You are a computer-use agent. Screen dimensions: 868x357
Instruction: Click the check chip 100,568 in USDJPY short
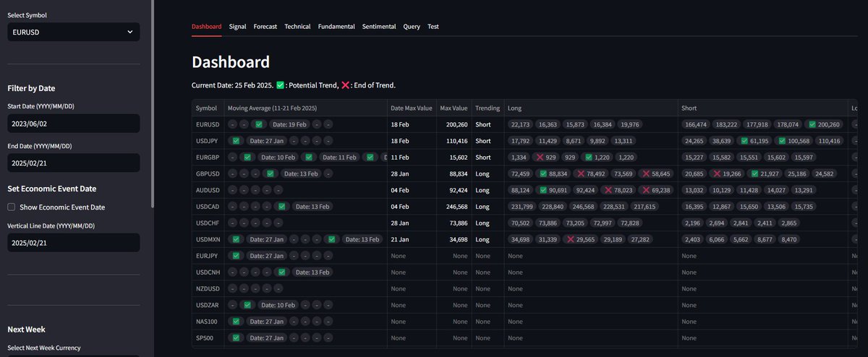(x=795, y=141)
